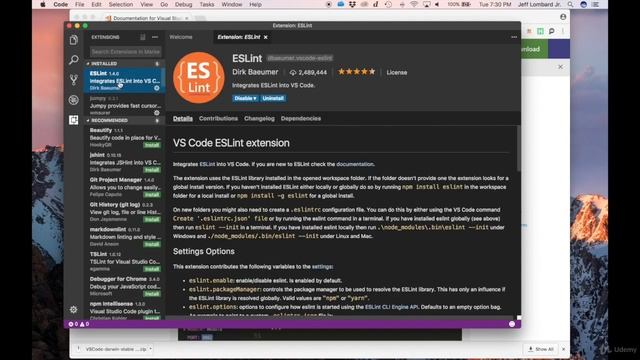The width and height of the screenshot is (640, 360).
Task: Click the errors and warnings status indicator
Action: 79,324
